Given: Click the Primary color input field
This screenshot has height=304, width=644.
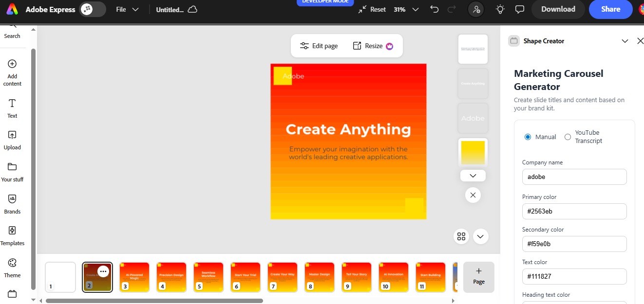Looking at the screenshot, I should pos(574,211).
